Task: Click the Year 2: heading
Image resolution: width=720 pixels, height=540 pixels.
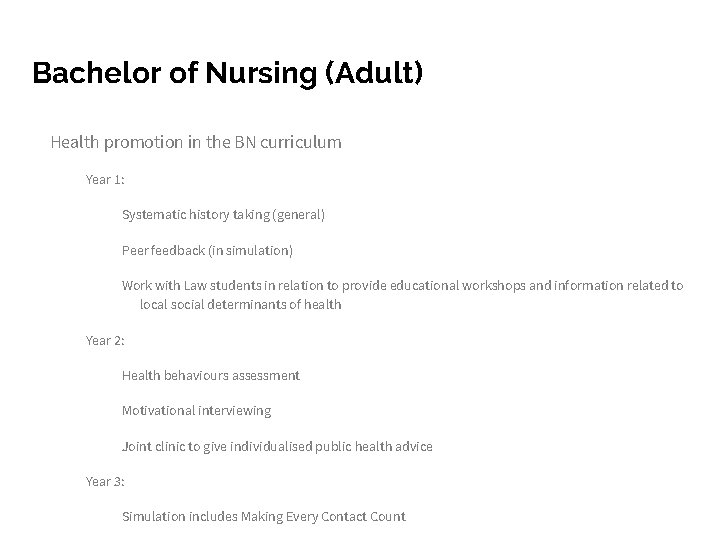Action: 105,341
